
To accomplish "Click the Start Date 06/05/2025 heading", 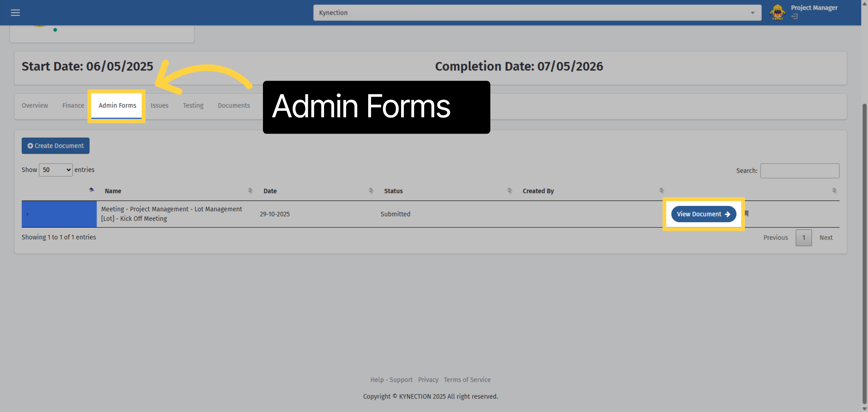I will (87, 66).
